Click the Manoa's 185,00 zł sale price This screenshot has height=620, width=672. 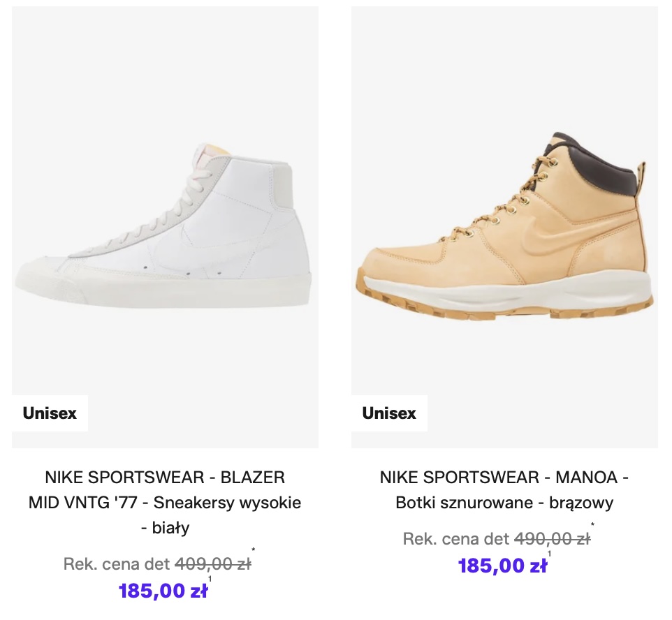coord(502,566)
